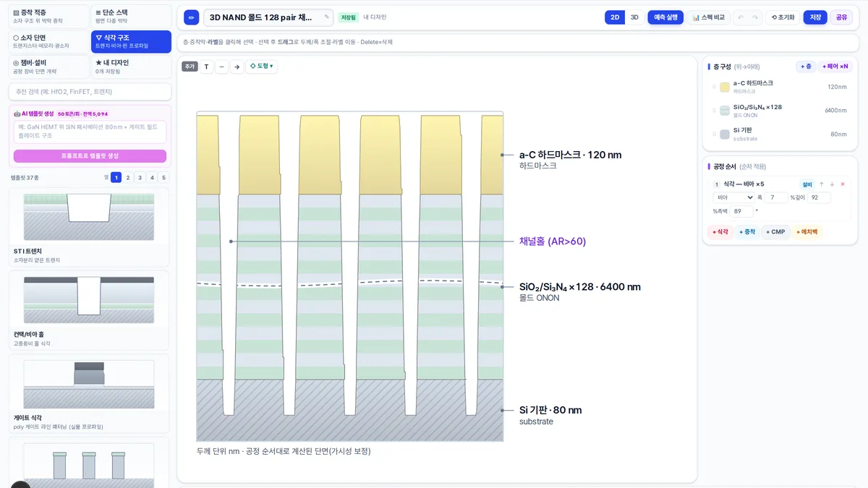Select the 컨택/비아 홀 template thumbnail
This screenshot has width=868, height=488.
coord(89,300)
